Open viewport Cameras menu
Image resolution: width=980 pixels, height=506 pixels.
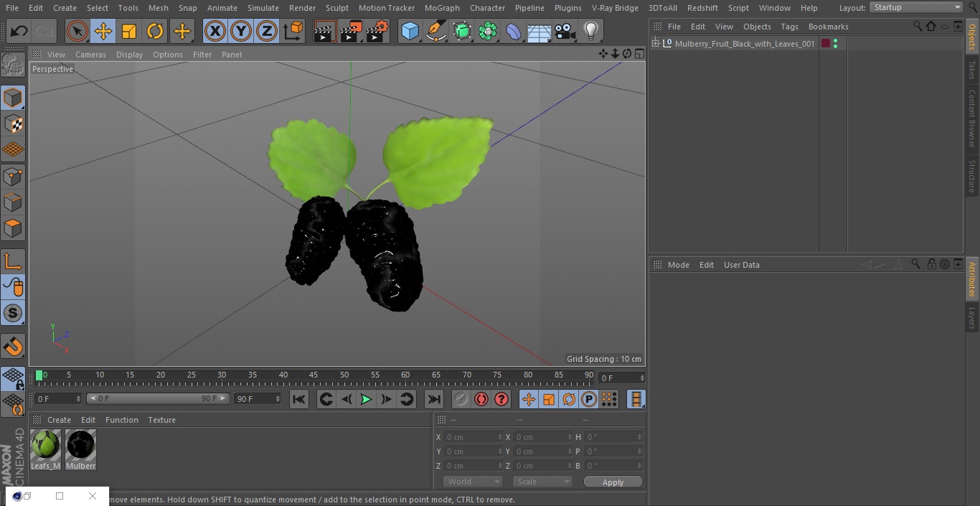pos(90,55)
